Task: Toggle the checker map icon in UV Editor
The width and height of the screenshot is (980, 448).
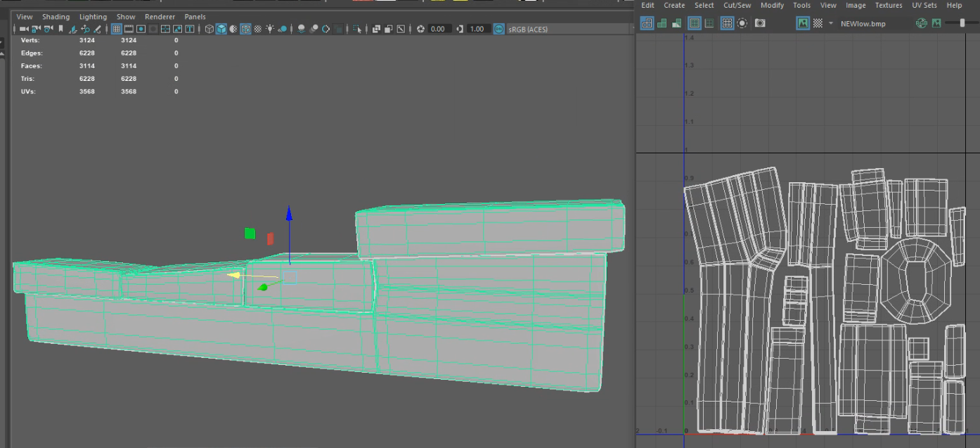Action: tap(818, 23)
